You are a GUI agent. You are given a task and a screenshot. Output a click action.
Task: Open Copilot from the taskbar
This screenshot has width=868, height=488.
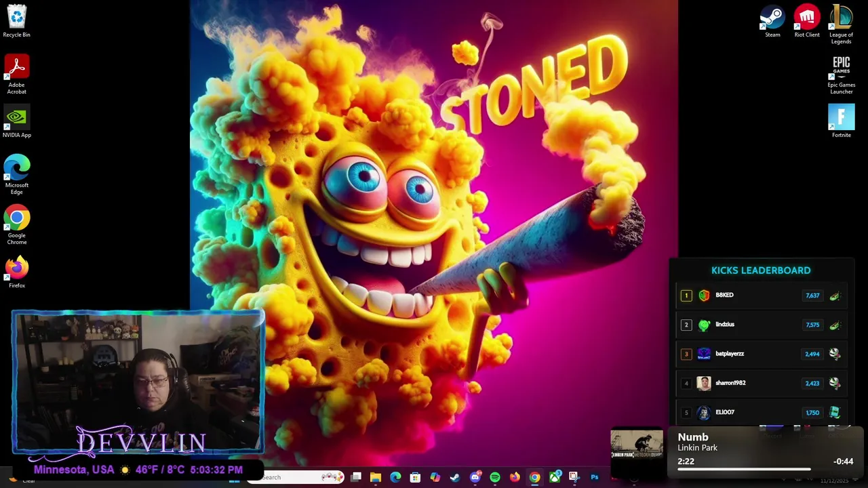point(435,477)
